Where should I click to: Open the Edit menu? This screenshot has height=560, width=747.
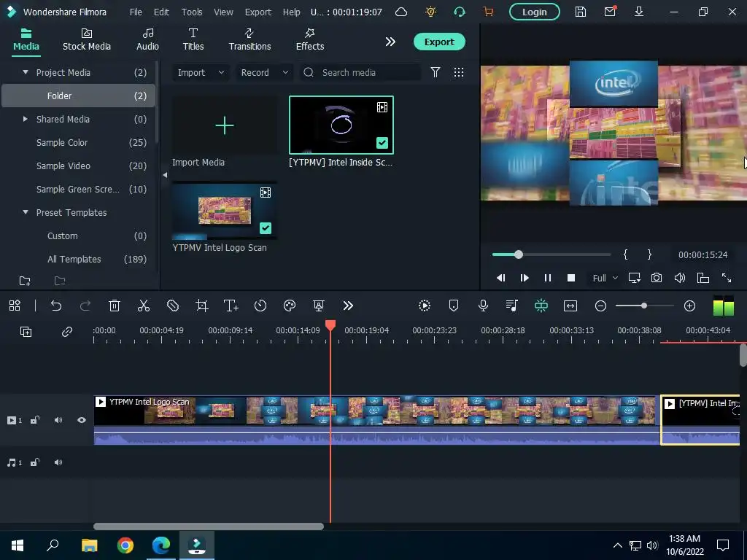point(161,12)
